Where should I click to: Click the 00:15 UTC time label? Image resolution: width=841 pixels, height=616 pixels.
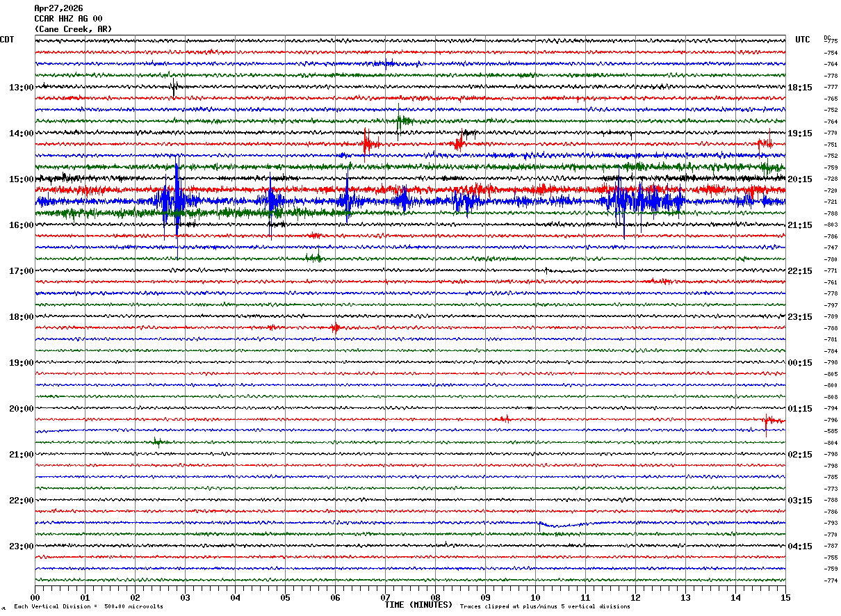point(800,363)
